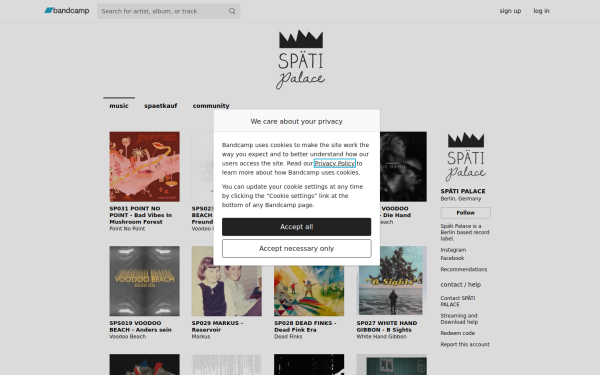Click Report this account link
The width and height of the screenshot is (600, 375).
(465, 344)
